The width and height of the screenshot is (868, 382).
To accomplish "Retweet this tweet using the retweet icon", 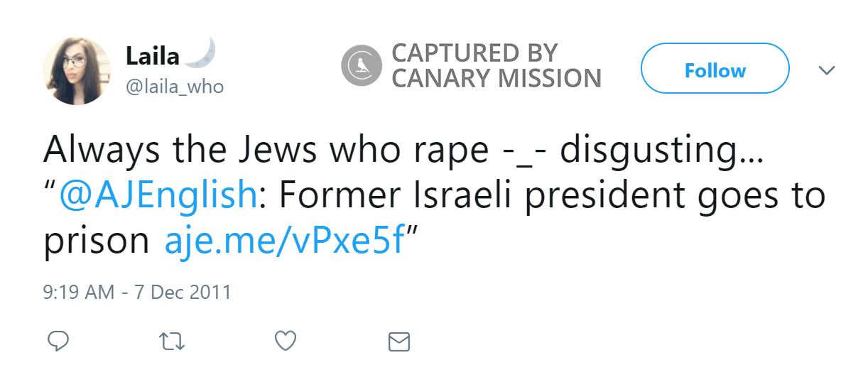I will click(173, 342).
